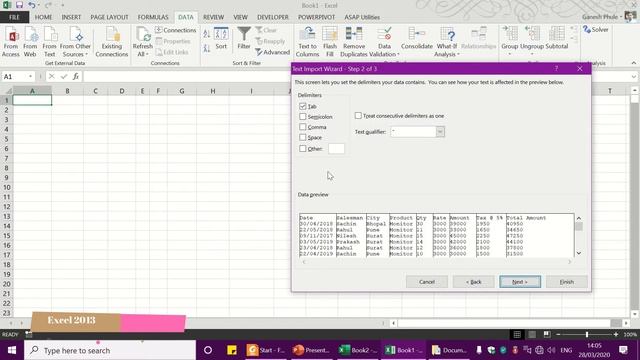Viewport: 640px width, 360px height.
Task: Expand From Other Sources dropdown
Action: (x=86, y=55)
